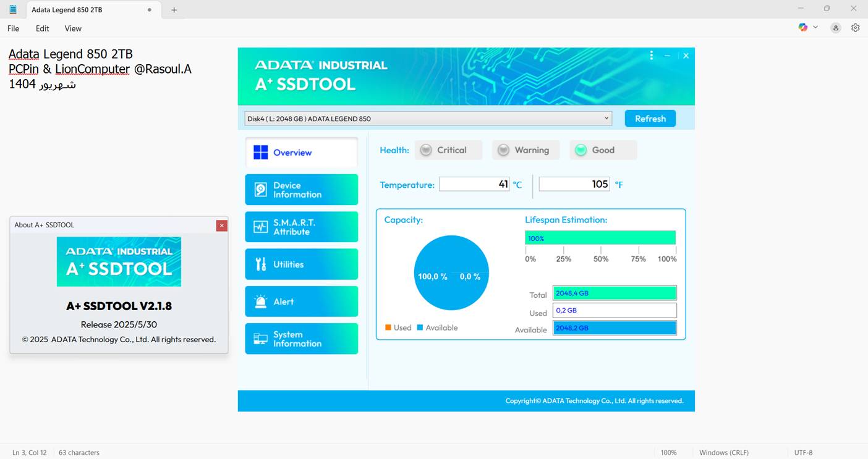Click the Ln 3, Col 12 status indicator
Image resolution: width=868 pixels, height=459 pixels.
[x=30, y=452]
